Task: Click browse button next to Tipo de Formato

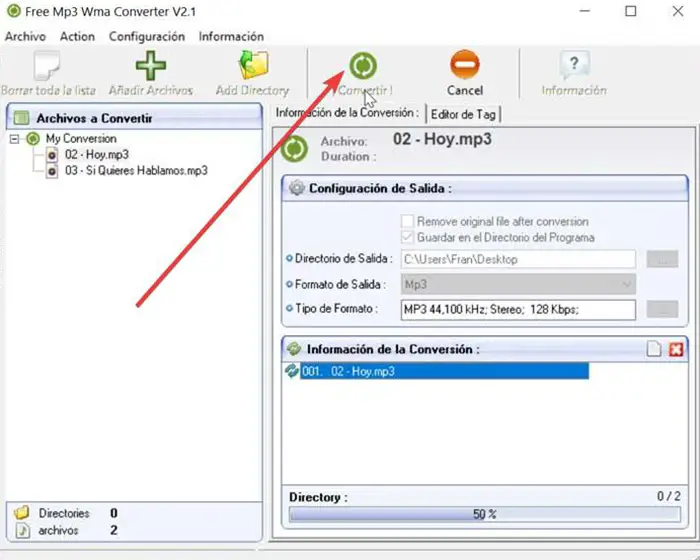Action: (662, 309)
